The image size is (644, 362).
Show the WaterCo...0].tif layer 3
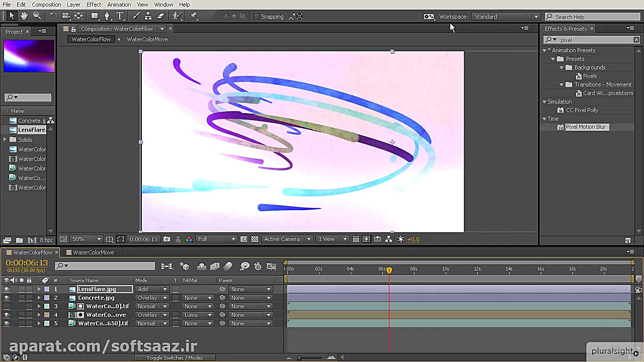tap(7, 306)
